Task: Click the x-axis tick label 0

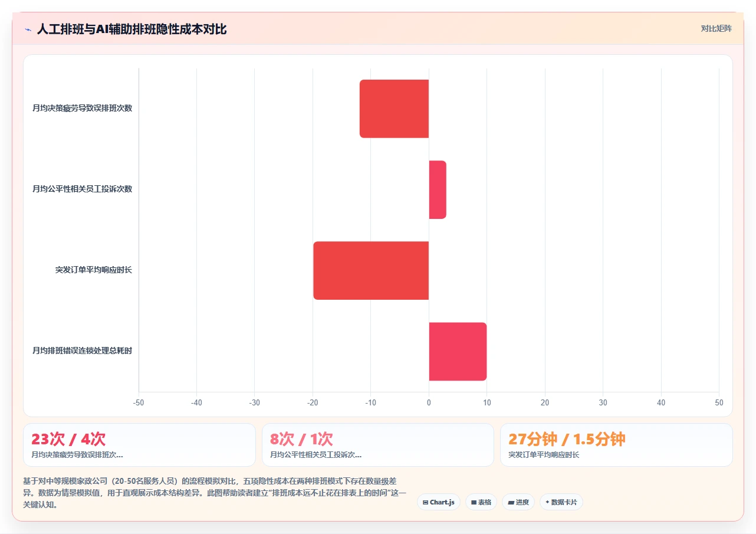Action: (x=429, y=402)
